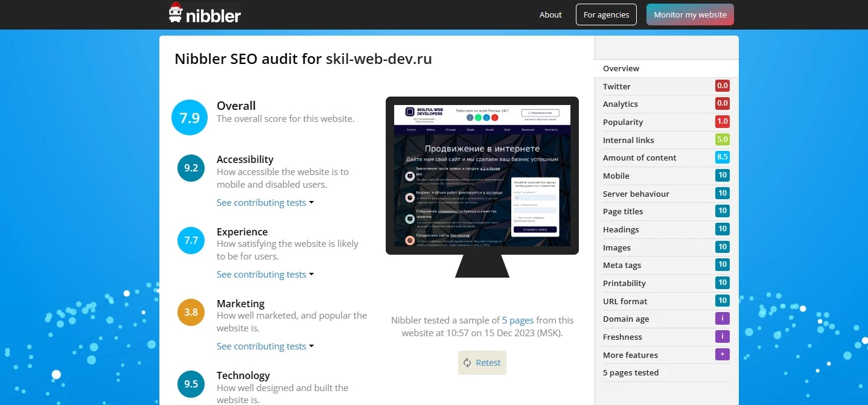This screenshot has height=405, width=868.
Task: Click the Accessibility heading
Action: [245, 159]
